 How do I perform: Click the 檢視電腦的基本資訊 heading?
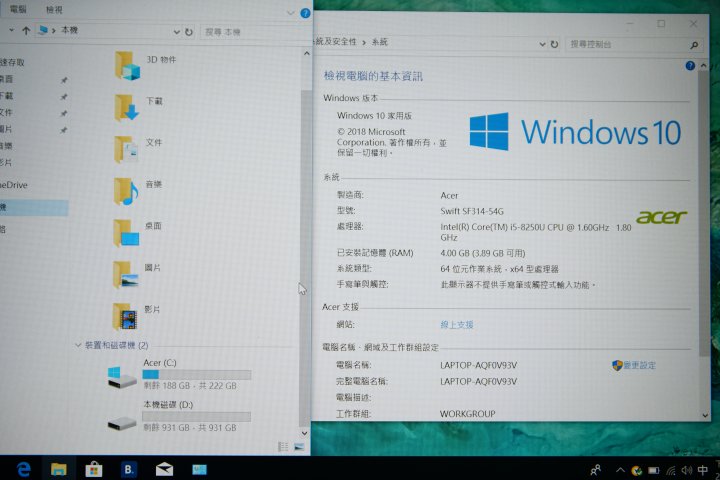373,76
